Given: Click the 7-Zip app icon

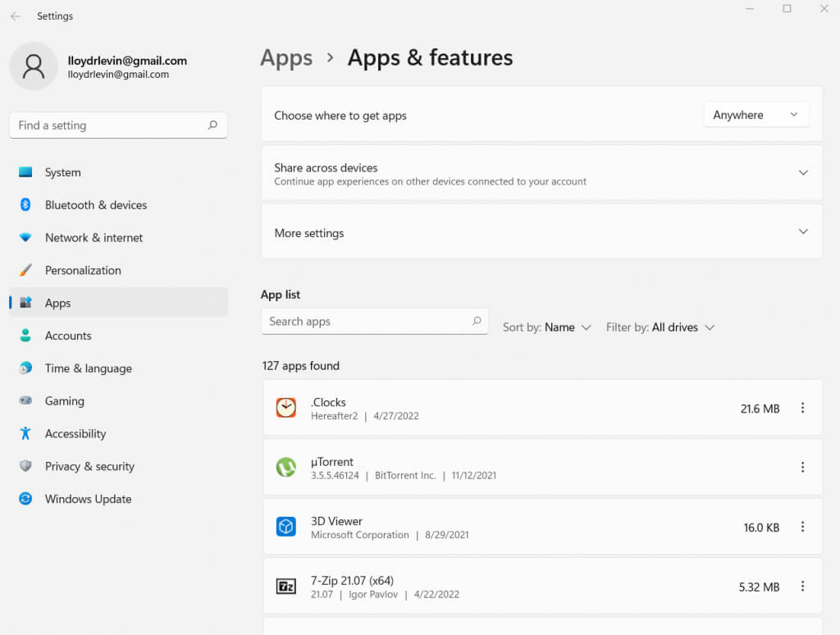Looking at the screenshot, I should 285,586.
